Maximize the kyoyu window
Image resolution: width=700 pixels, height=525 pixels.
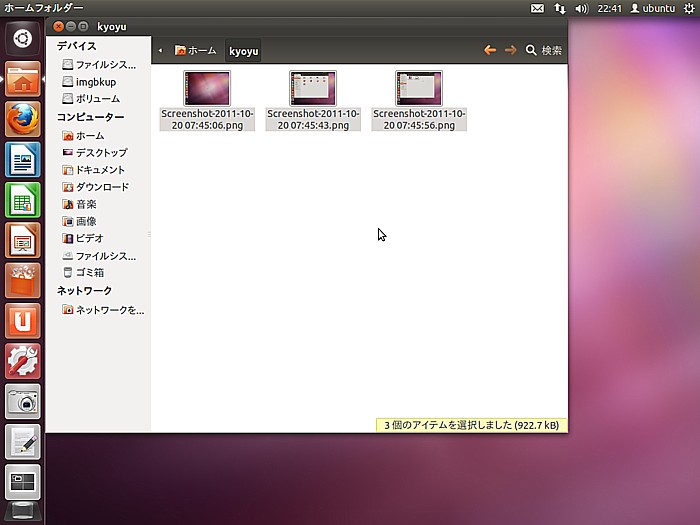[83, 26]
